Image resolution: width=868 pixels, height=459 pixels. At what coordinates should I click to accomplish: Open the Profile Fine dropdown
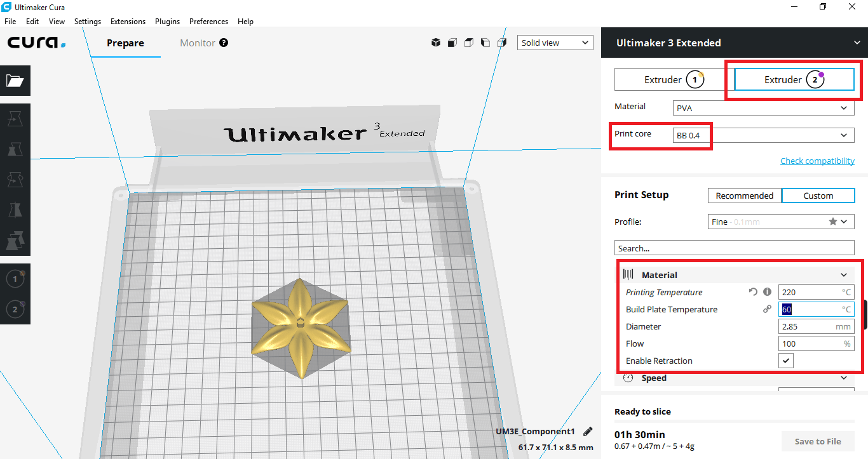pos(782,222)
